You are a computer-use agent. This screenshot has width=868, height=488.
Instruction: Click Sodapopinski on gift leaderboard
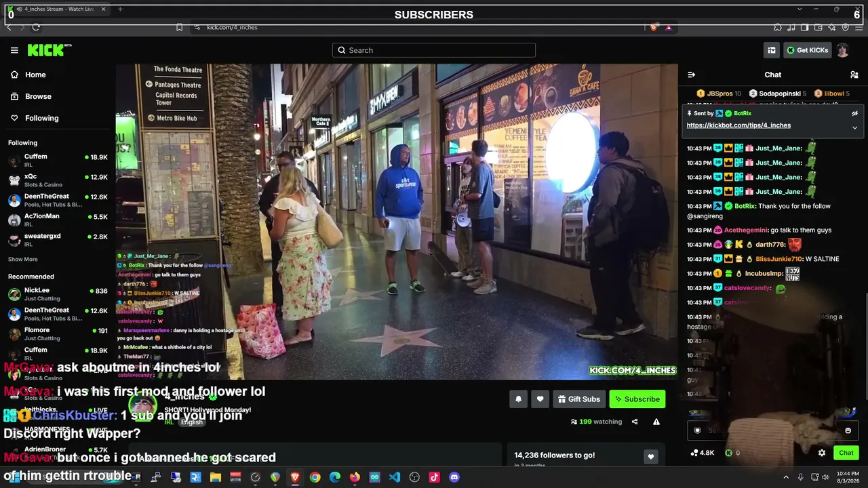[x=777, y=94]
